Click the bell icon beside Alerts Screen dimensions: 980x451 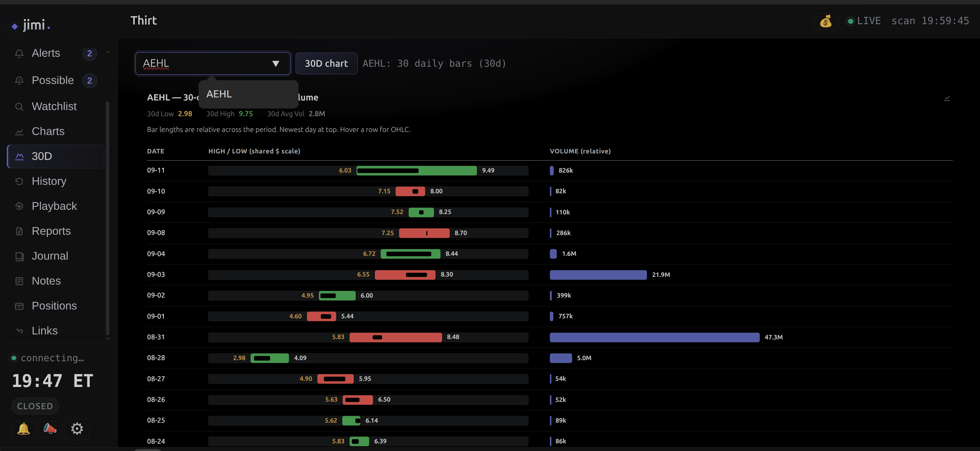tap(19, 53)
